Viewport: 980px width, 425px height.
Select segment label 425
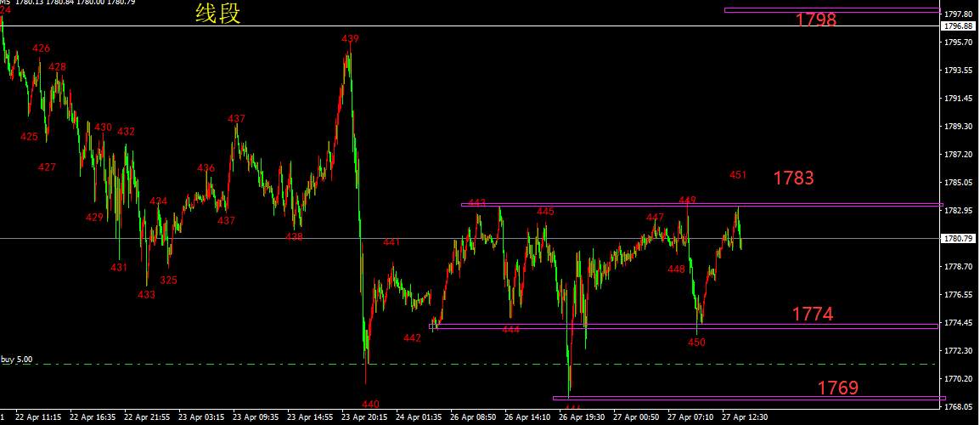[29, 136]
